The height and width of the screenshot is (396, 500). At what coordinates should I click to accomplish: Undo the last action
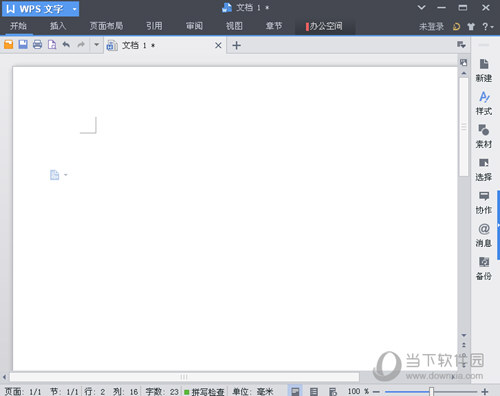66,44
